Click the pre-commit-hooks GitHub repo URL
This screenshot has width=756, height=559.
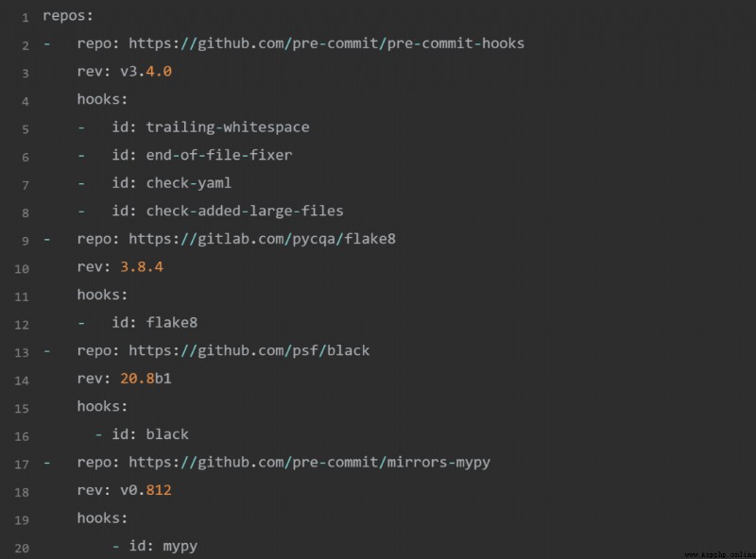326,43
